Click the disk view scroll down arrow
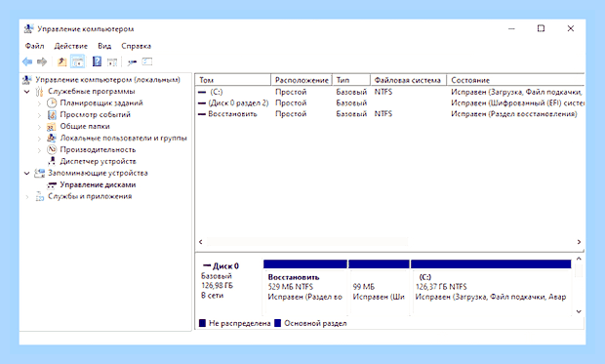 pyautogui.click(x=579, y=311)
